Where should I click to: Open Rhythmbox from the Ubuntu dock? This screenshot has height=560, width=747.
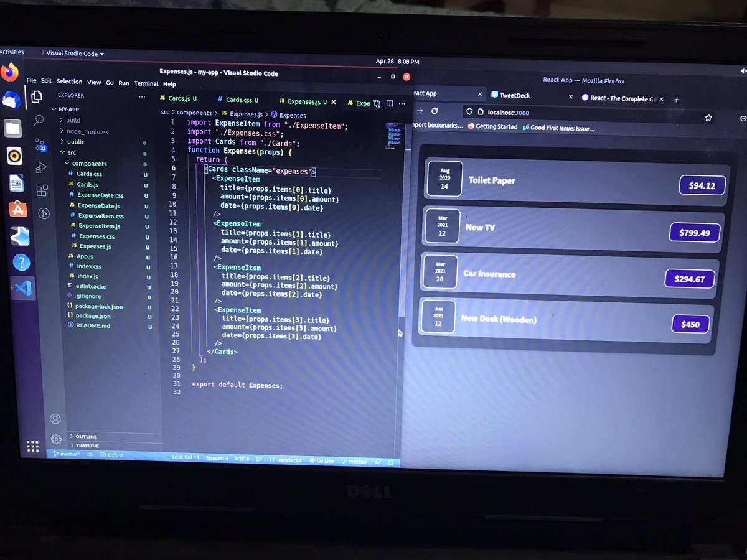click(14, 156)
